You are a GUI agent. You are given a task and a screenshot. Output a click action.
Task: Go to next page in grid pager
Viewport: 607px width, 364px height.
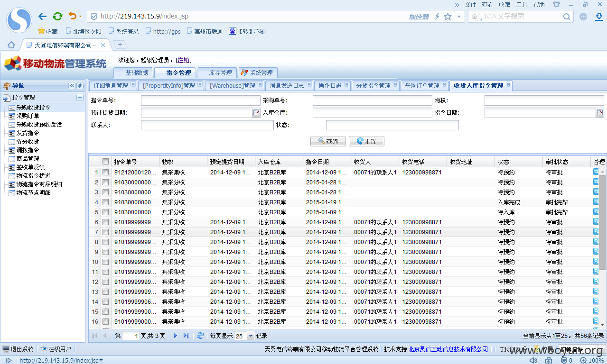[175, 336]
